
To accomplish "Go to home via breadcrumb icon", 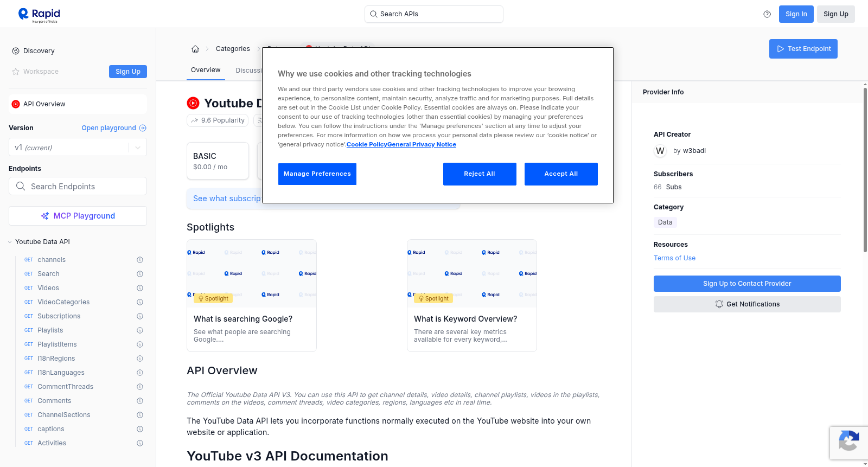I will [x=195, y=49].
